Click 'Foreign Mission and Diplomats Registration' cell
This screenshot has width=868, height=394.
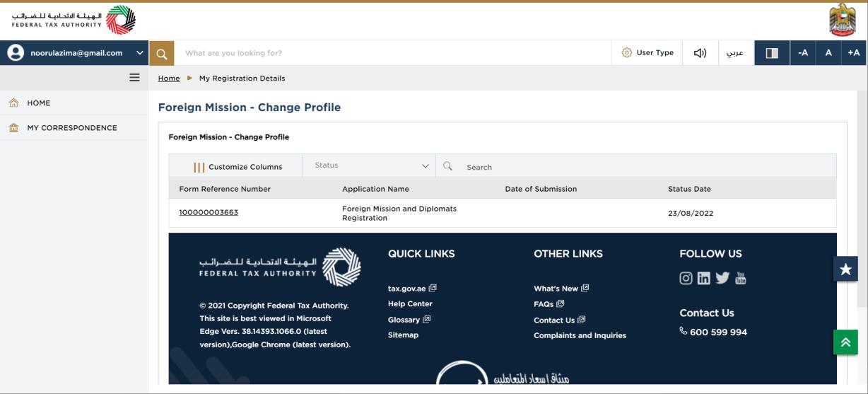tap(399, 213)
